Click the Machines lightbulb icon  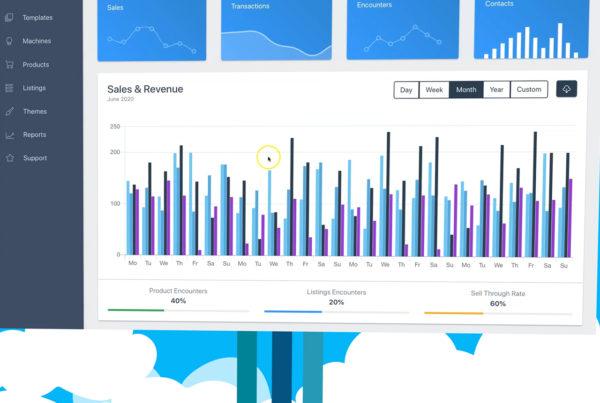point(10,41)
